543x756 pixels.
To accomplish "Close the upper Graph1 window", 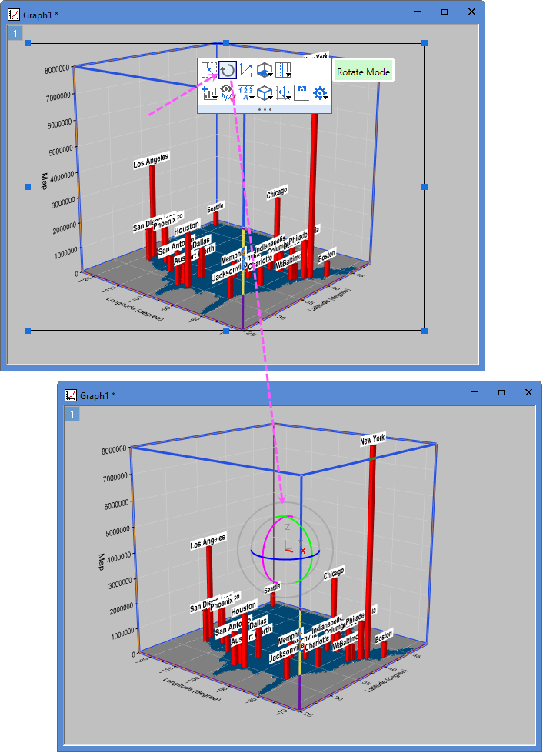I will tap(471, 12).
